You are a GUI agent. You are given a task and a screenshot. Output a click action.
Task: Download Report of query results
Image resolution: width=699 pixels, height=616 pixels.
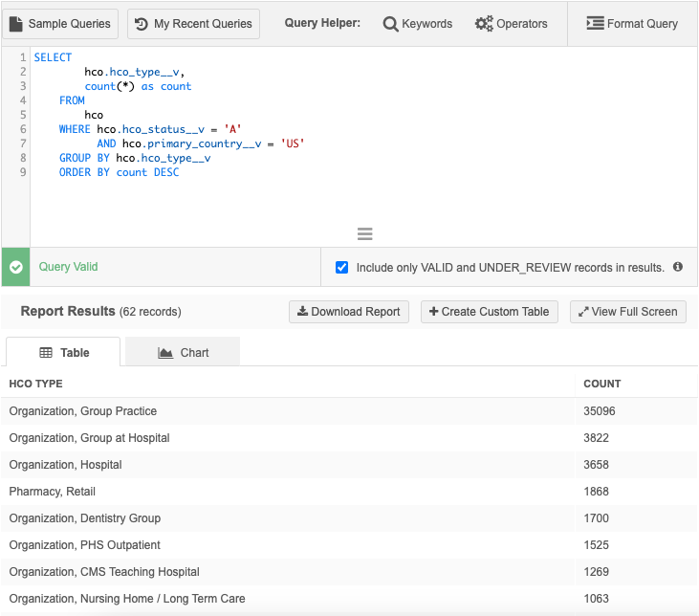pyautogui.click(x=349, y=312)
